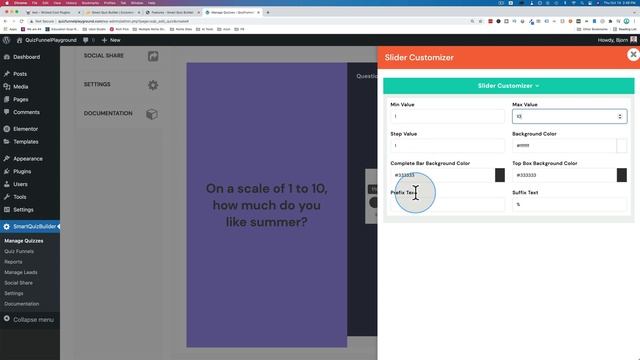640x360 pixels.
Task: Open Manage Quizzes submenu link
Action: [x=24, y=241]
